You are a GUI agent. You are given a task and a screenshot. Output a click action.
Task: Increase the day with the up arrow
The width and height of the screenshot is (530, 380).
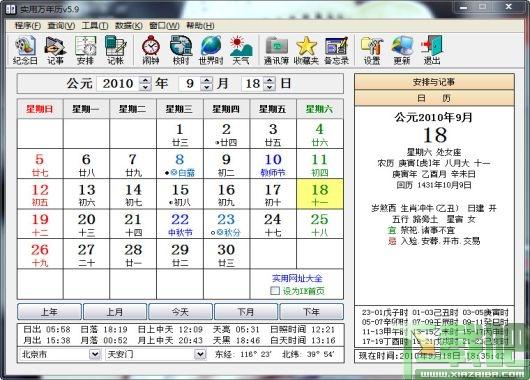[x=269, y=80]
